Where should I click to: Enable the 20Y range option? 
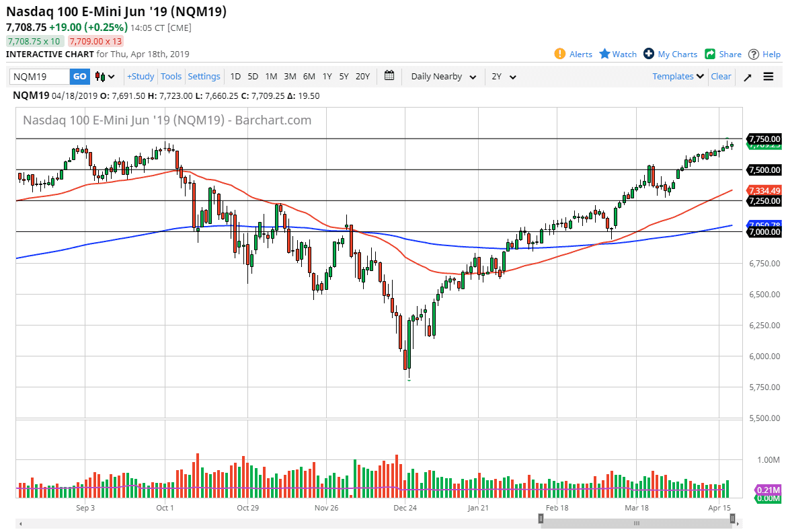362,76
